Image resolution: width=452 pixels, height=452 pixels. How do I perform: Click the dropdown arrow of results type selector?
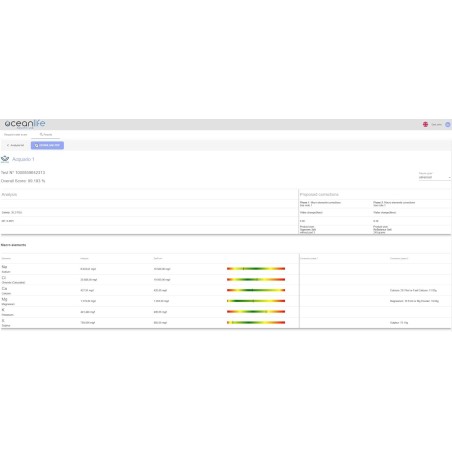pos(449,178)
